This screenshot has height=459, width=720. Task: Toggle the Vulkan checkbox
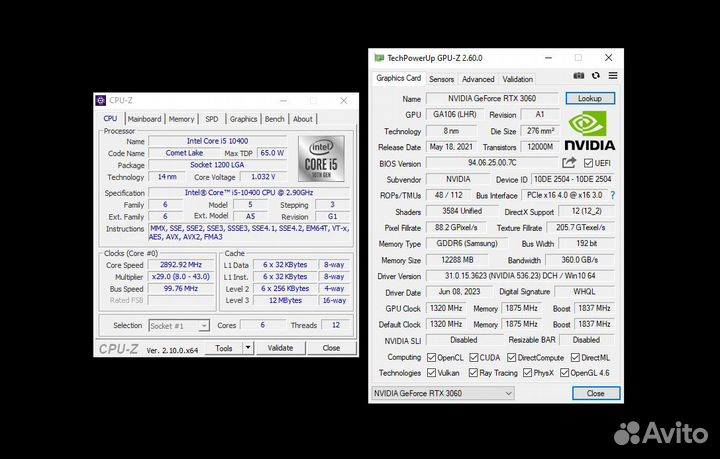pyautogui.click(x=431, y=373)
